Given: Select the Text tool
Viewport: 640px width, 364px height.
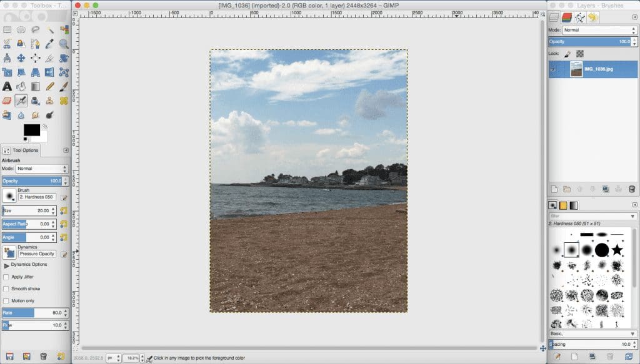Looking at the screenshot, I should 7,86.
